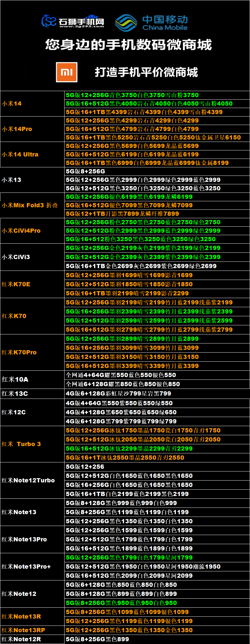The width and height of the screenshot is (250, 644).
Task: Click the blue 石狮手机网 logo
Action: (x=73, y=21)
